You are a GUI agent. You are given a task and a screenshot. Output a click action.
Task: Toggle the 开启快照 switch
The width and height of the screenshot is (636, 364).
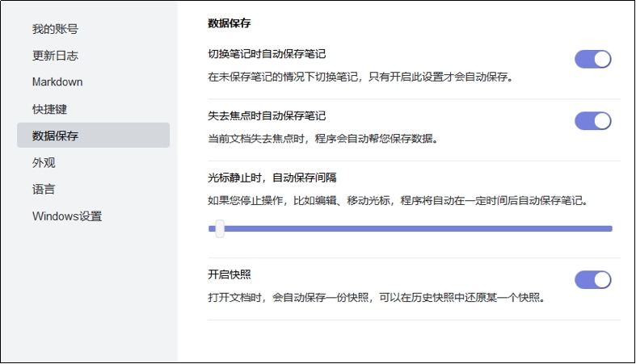pos(592,280)
